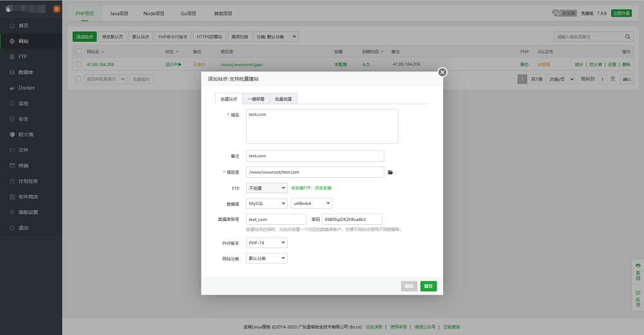The height and width of the screenshot is (335, 644).
Task: Open the 软件商店 app store sidebar icon
Action: 12,197
